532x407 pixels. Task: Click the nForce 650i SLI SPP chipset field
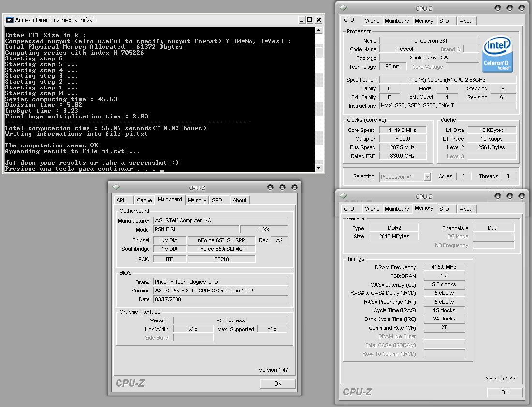click(x=221, y=240)
